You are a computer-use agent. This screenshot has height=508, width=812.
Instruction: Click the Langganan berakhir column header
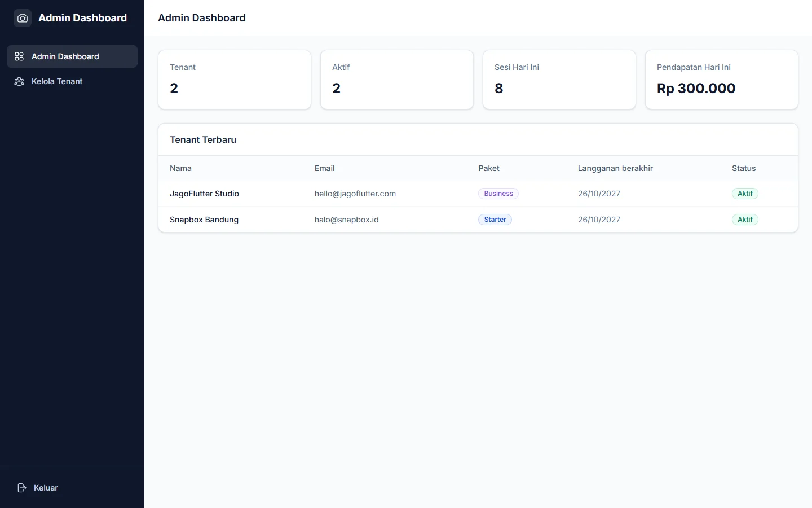(x=615, y=168)
